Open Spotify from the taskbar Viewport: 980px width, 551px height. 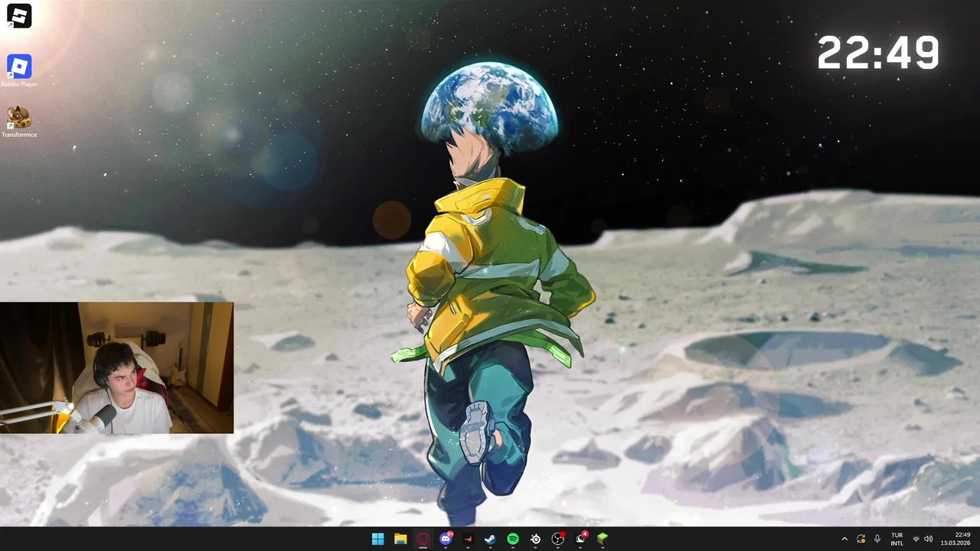513,539
